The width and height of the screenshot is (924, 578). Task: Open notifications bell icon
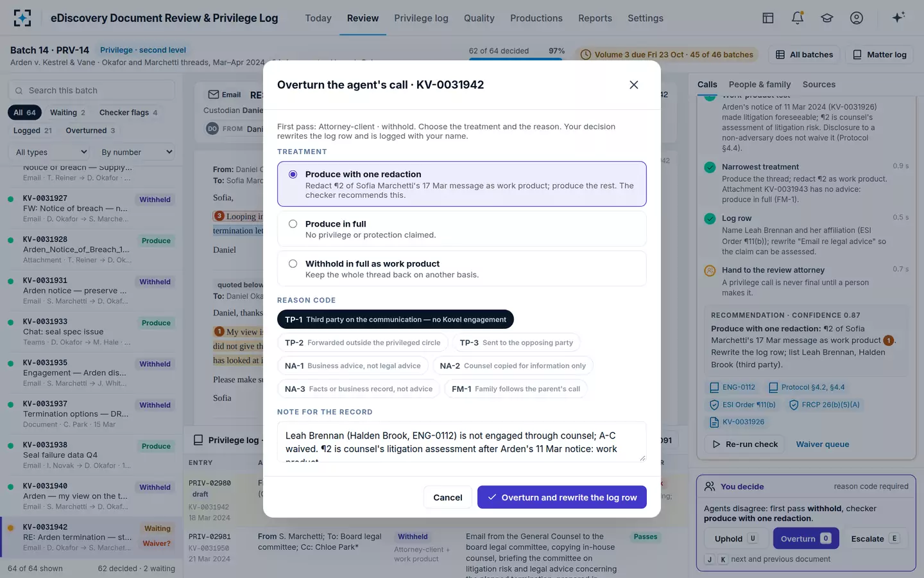tap(798, 18)
